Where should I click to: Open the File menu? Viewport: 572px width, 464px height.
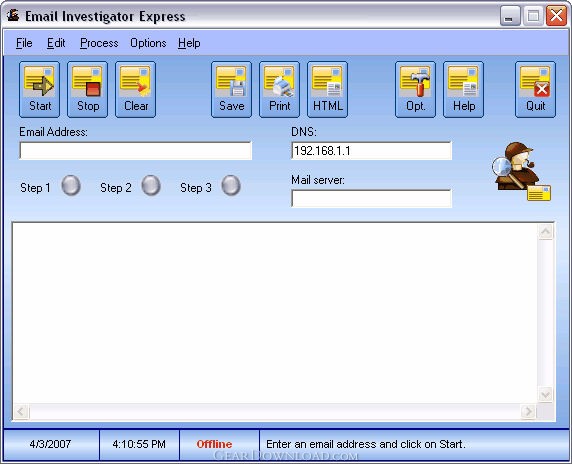pos(24,43)
